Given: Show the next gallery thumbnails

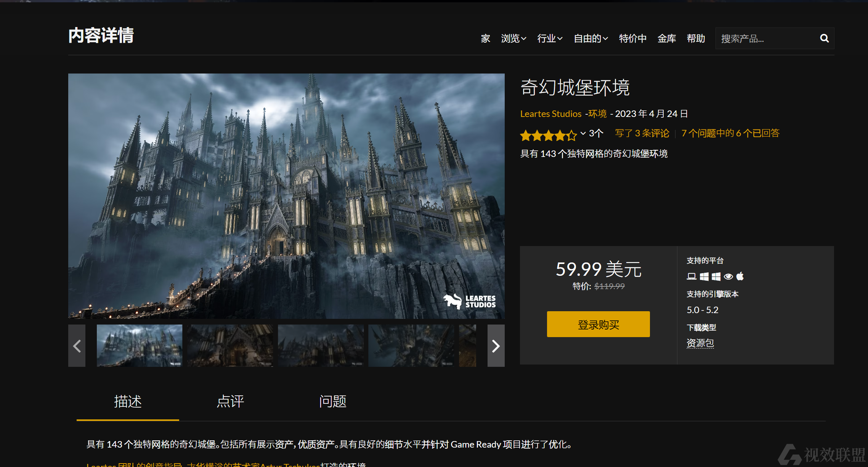Looking at the screenshot, I should [496, 346].
